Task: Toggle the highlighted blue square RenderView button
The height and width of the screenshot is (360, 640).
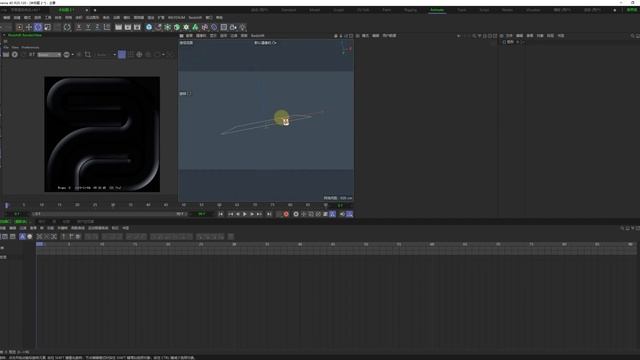Action: 122,54
